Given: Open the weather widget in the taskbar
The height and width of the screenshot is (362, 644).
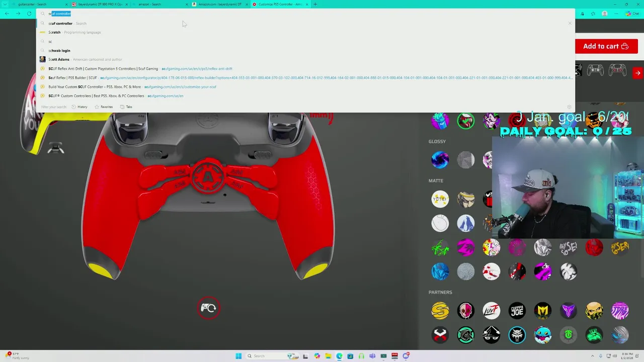Looking at the screenshot, I should click(17, 355).
